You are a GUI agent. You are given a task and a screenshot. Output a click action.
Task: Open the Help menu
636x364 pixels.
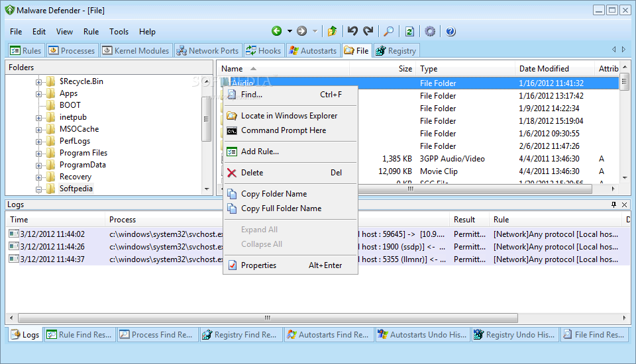coord(147,32)
